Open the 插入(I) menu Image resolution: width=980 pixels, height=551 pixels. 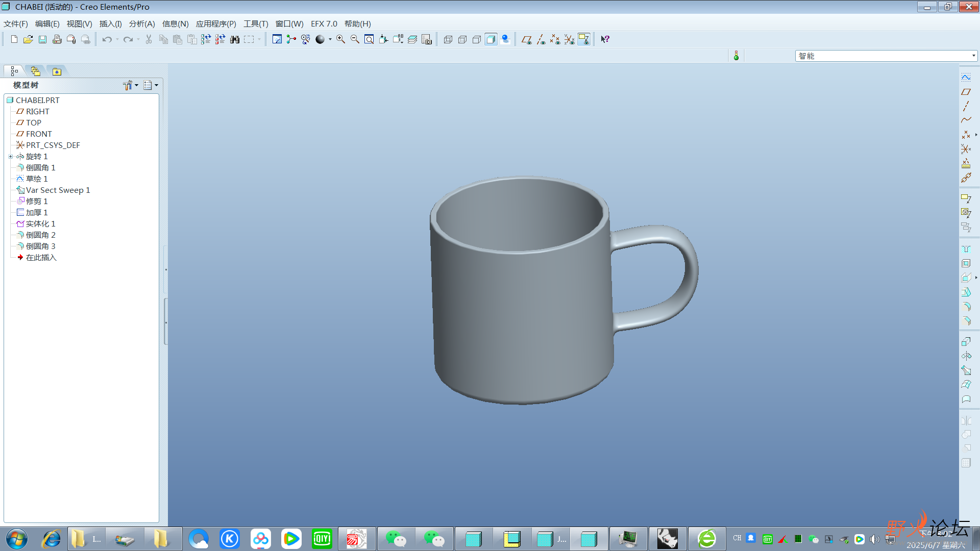pos(110,24)
